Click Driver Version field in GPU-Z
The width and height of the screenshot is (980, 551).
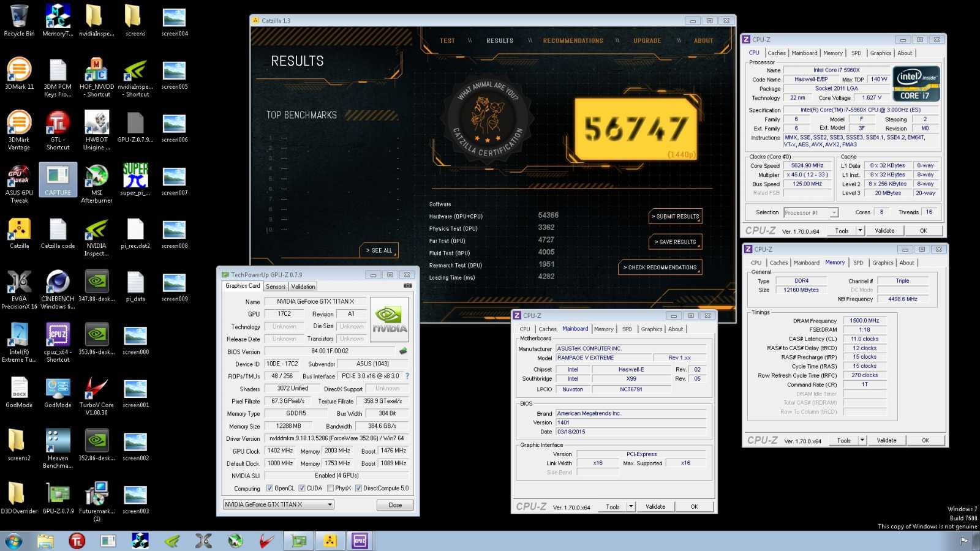(337, 438)
